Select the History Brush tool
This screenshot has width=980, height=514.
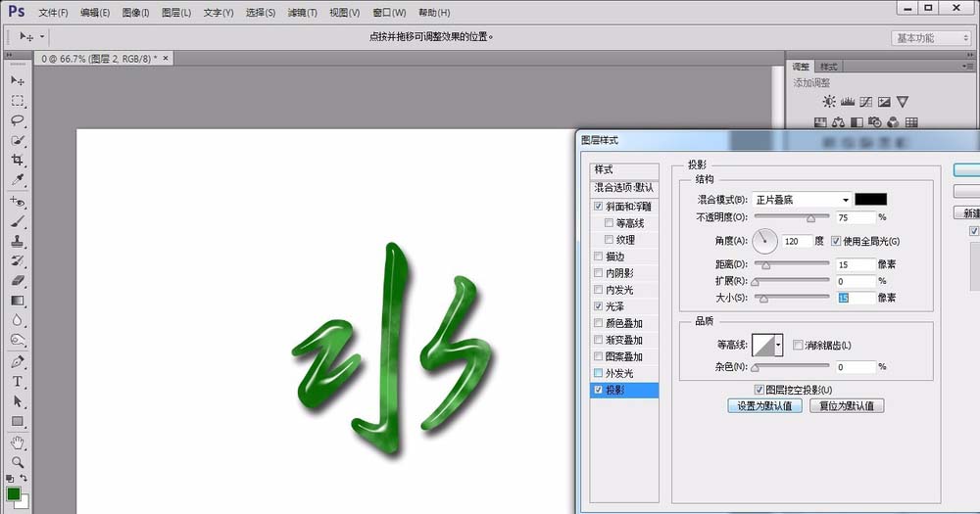point(18,261)
